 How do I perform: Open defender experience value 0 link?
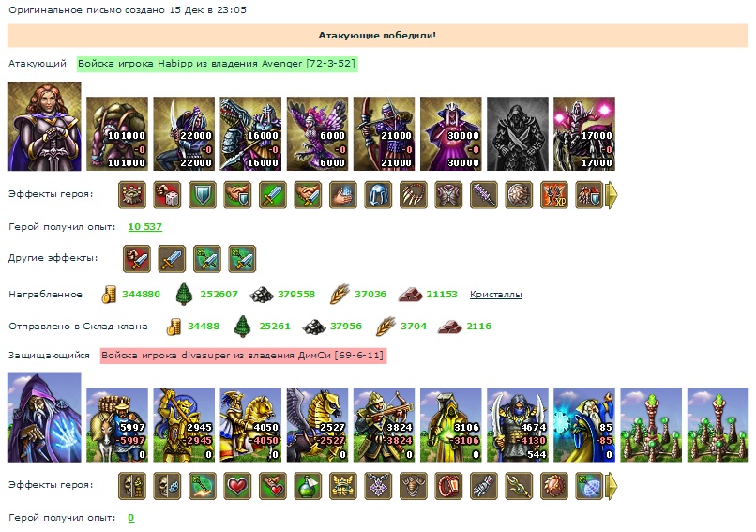point(130,518)
